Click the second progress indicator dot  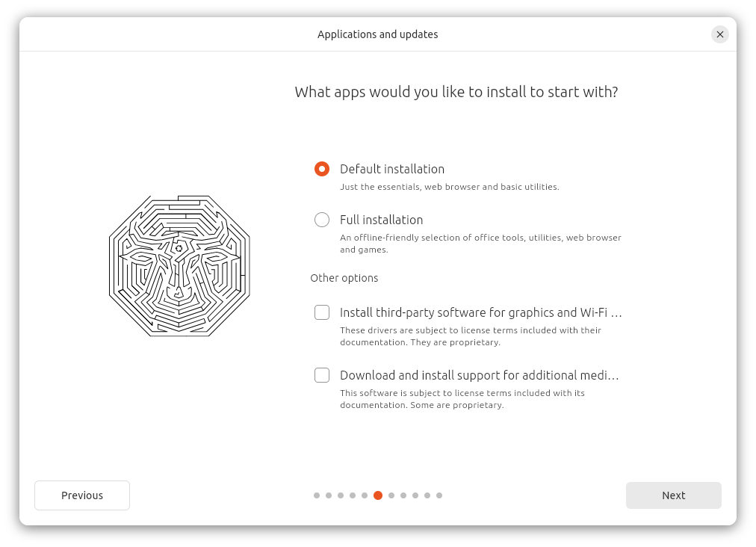[329, 495]
